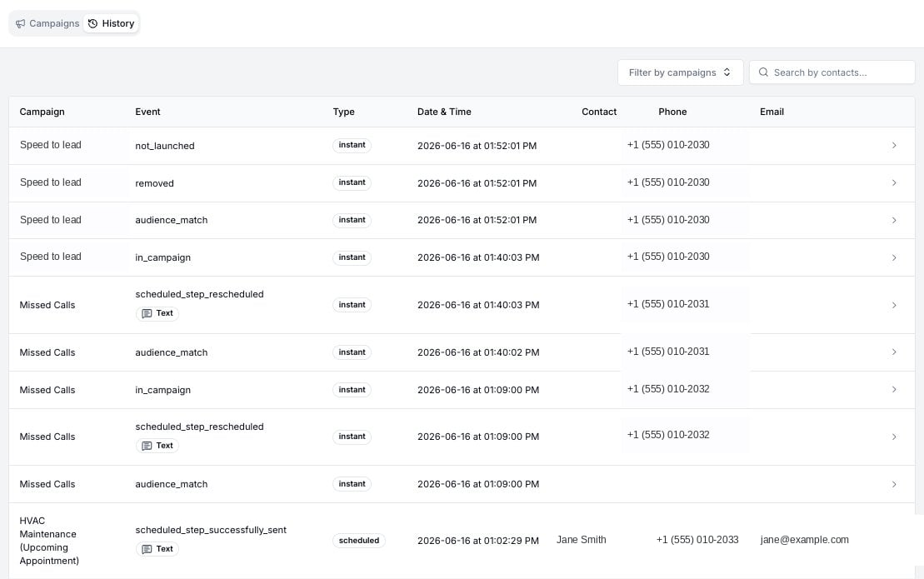Screen dimensions: 924x579
Task: Click phone +1 (555) 010-2032 in the in_campaign row
Action: click(x=668, y=389)
